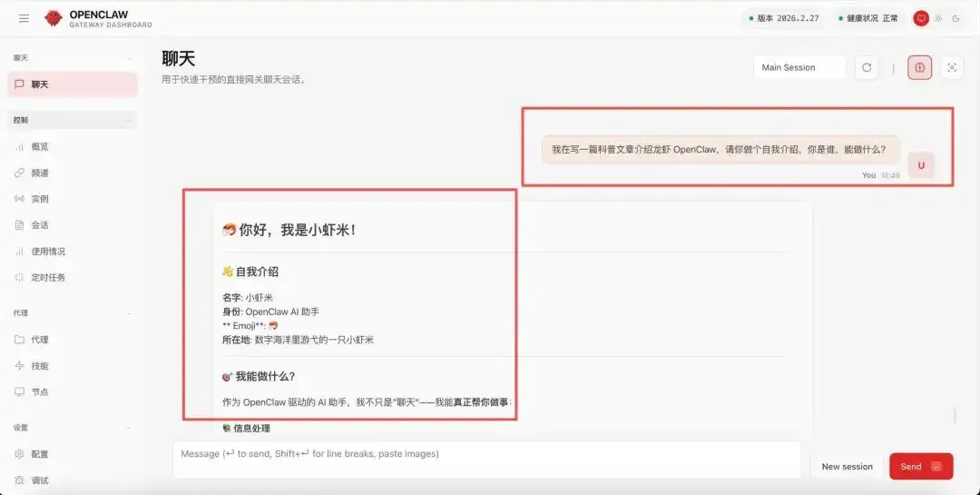980x495 pixels.
Task: Click the line 身份: OpenClaw AI 助手
Action: pyautogui.click(x=270, y=312)
